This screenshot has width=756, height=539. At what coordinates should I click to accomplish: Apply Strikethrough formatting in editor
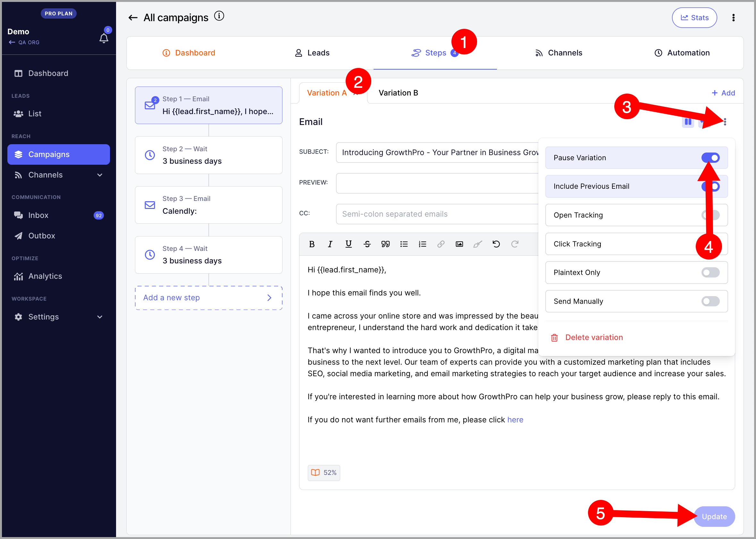[x=367, y=244]
